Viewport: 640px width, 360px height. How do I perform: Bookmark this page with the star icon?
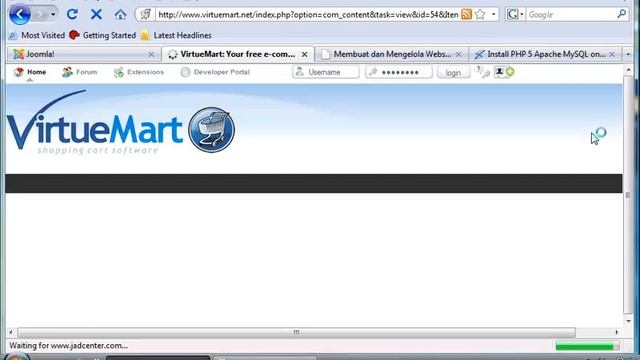480,15
